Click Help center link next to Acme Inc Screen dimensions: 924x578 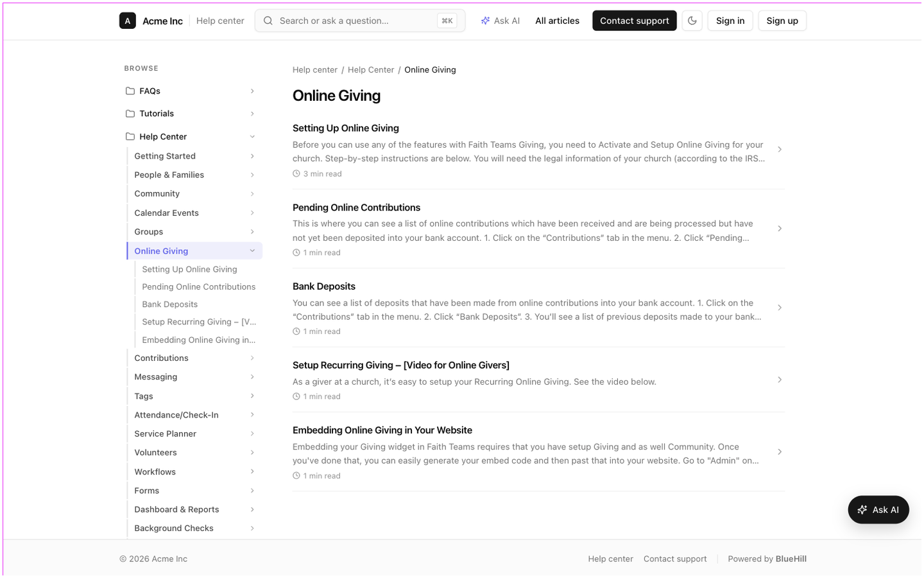click(220, 21)
